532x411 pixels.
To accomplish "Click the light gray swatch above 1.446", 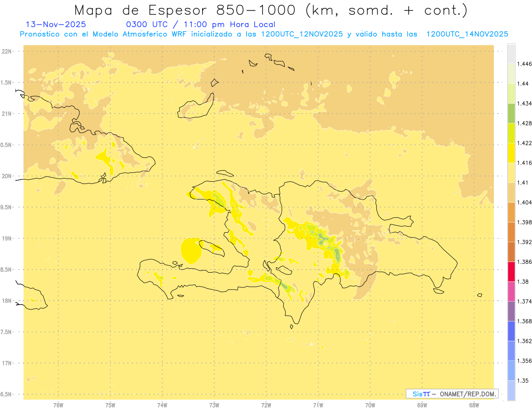I will pyautogui.click(x=511, y=54).
